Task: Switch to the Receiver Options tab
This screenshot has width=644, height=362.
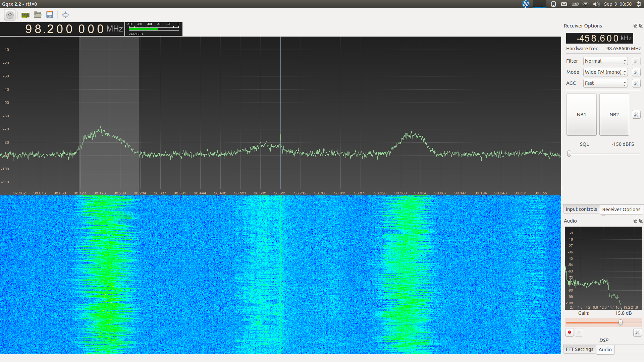Action: (x=621, y=209)
